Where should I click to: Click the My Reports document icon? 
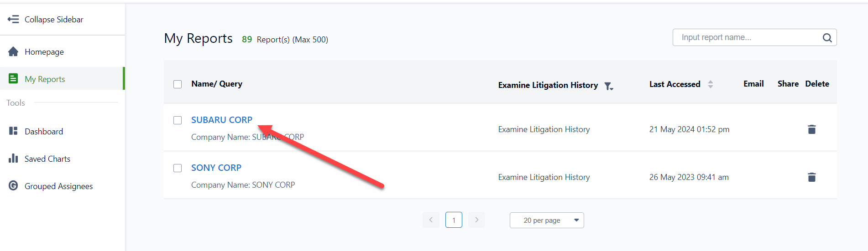coord(13,79)
